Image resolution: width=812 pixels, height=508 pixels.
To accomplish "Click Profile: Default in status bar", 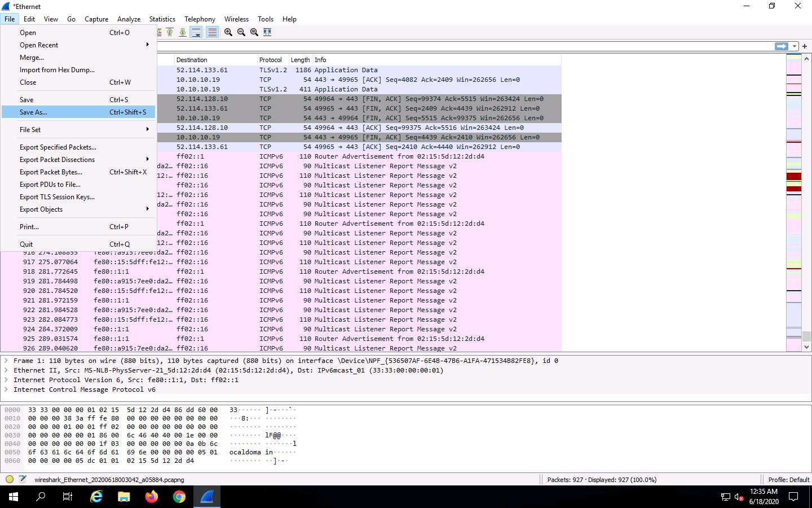I will point(788,480).
